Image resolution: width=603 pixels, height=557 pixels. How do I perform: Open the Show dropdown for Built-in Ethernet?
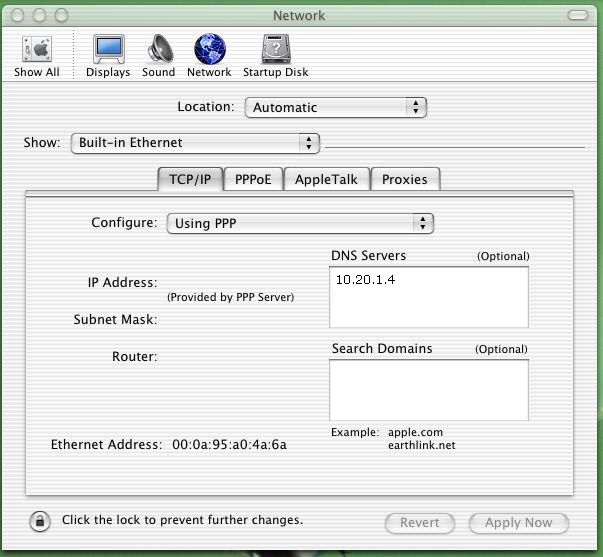click(196, 143)
